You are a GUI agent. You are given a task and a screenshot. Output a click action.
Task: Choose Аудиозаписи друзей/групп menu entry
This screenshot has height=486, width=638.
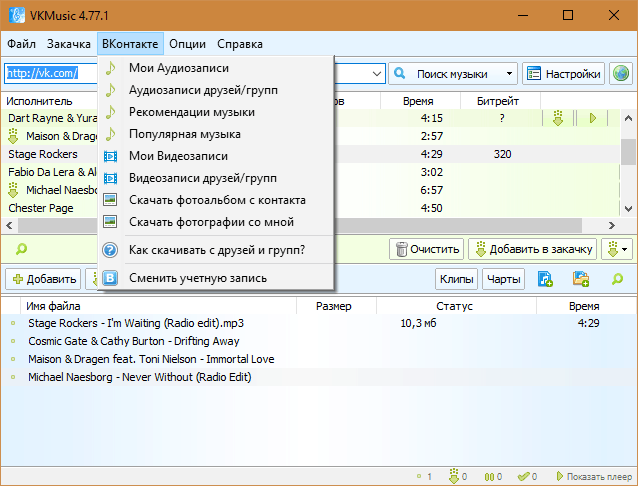(216, 90)
